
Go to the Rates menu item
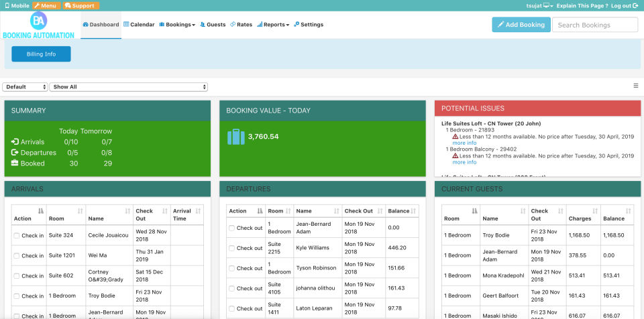[241, 25]
